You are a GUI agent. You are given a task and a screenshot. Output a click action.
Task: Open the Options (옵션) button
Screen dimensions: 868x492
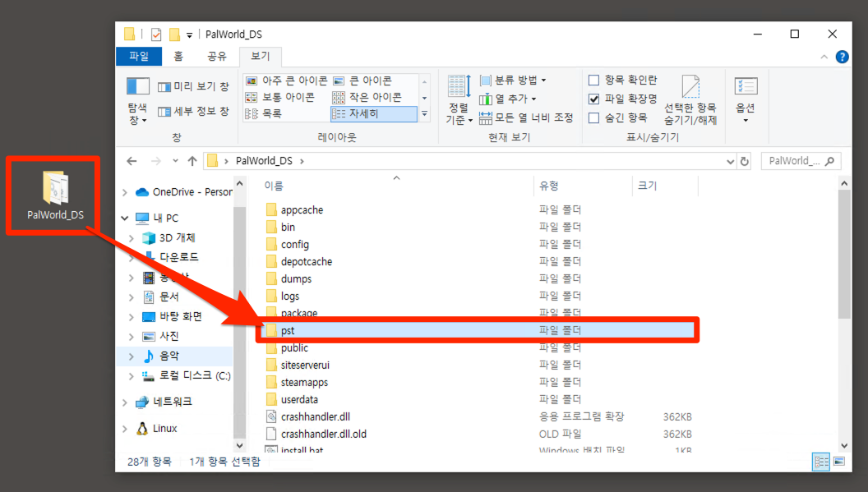(746, 100)
